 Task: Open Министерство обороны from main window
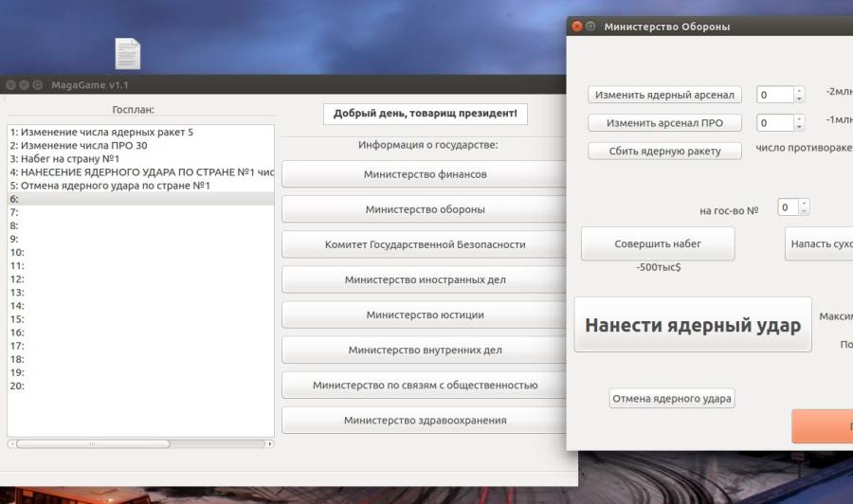click(x=425, y=209)
